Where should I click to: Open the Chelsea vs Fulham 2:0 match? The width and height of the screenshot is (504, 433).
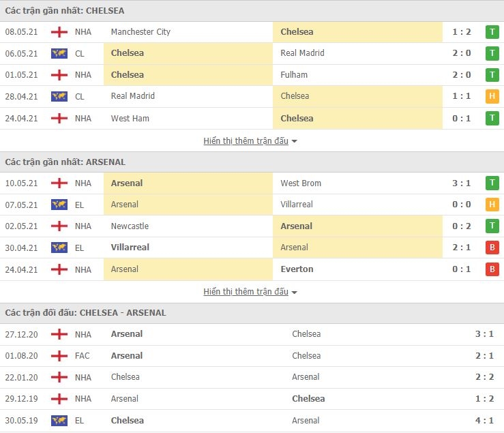click(x=252, y=75)
